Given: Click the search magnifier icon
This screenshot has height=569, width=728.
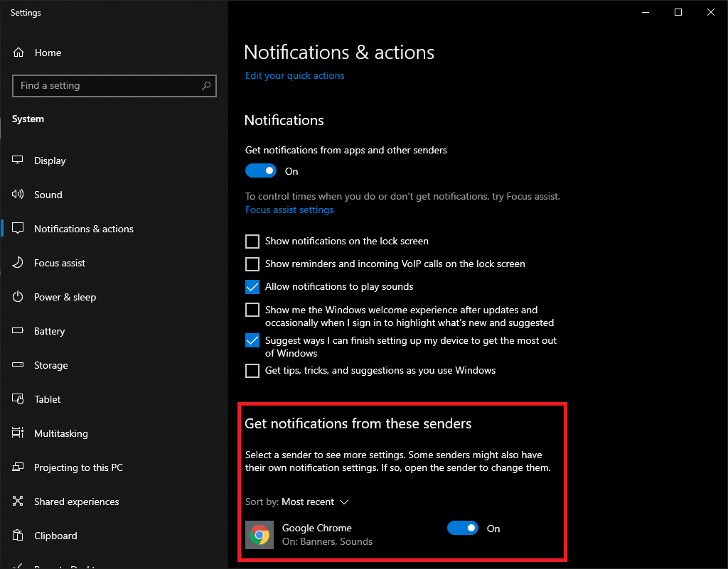Looking at the screenshot, I should pos(206,86).
